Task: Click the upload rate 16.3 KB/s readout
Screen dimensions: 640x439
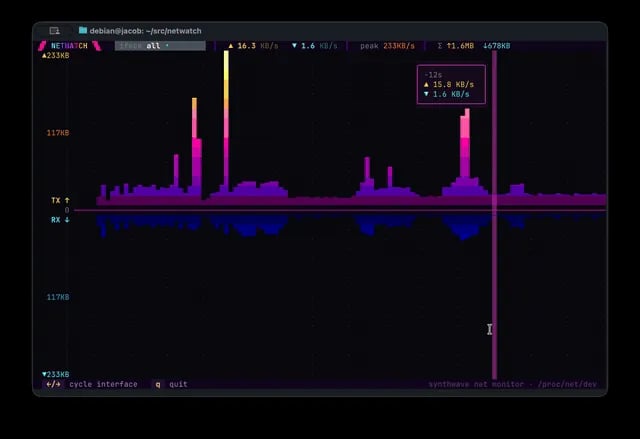Action: (x=253, y=46)
